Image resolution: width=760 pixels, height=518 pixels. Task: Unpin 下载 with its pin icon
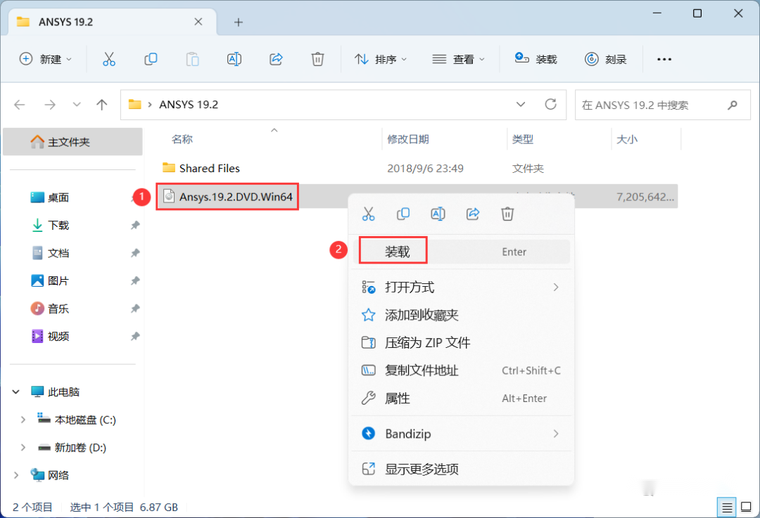135,225
